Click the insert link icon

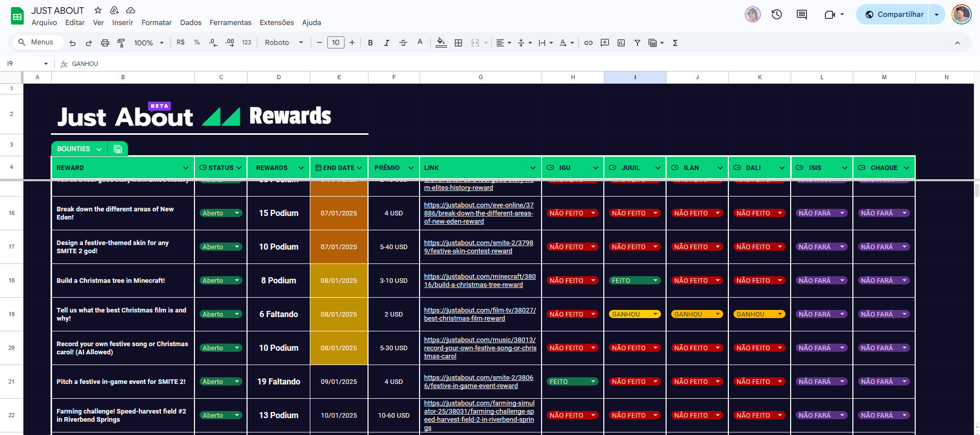(x=589, y=43)
